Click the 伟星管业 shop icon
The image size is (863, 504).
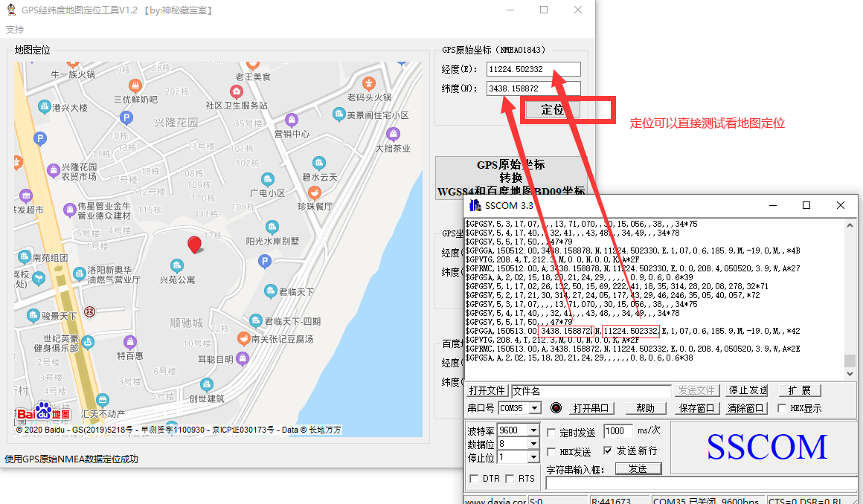69,210
